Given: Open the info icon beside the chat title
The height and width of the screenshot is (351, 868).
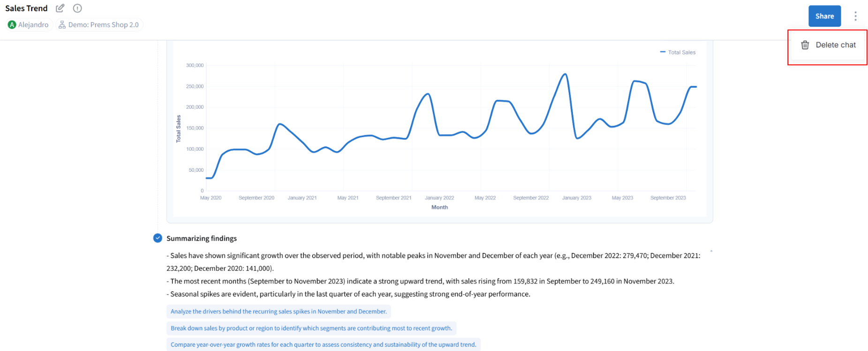Looking at the screenshot, I should (77, 8).
